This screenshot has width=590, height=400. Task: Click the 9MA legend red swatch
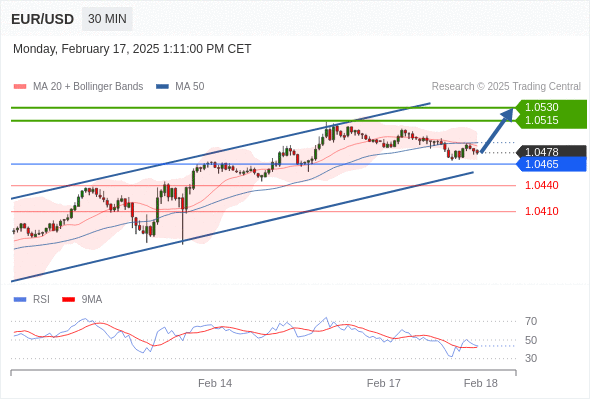68,300
